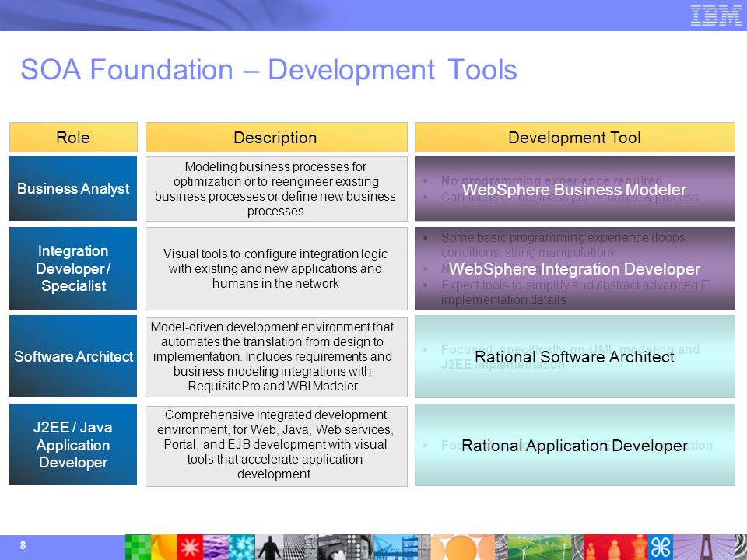Click the man silhouette footer photo
The image size is (747, 560).
point(269,547)
